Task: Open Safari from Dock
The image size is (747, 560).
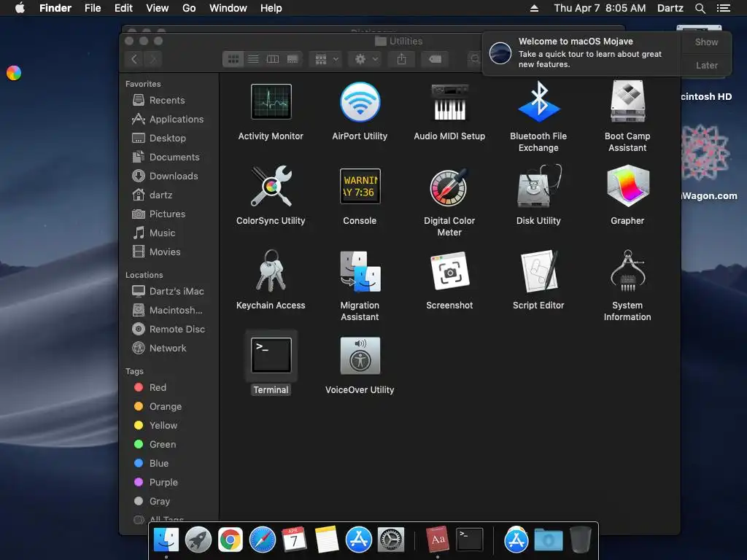Action: [263, 540]
